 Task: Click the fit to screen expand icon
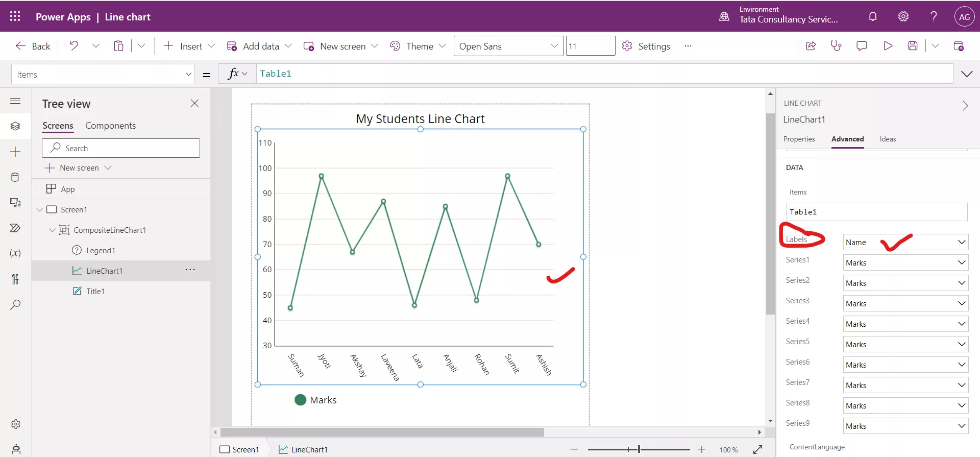[758, 449]
